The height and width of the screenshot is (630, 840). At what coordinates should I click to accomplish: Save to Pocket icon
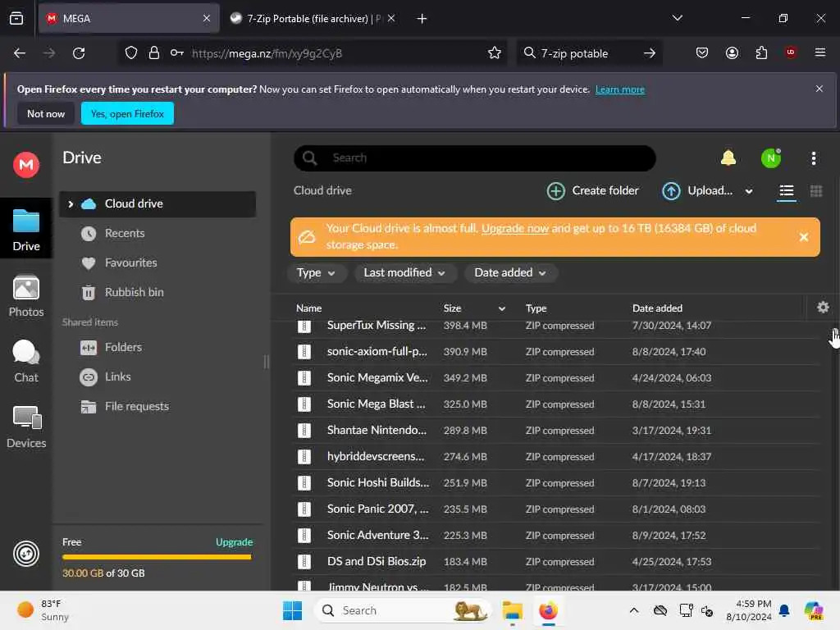[702, 53]
